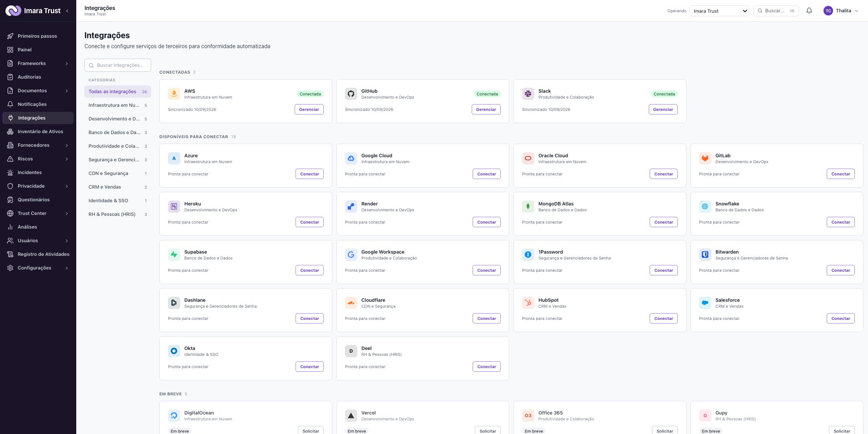Expand the Documentos sidebar section
868x434 pixels.
pos(38,91)
